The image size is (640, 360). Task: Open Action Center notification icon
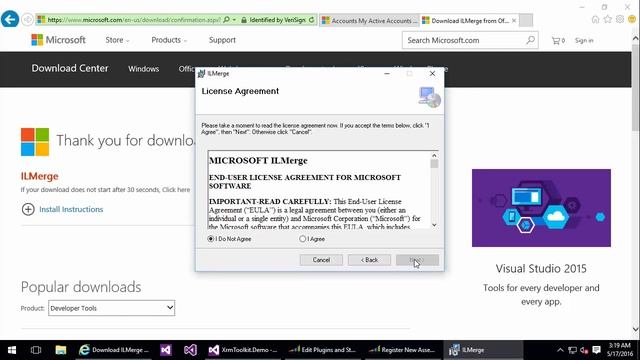(x=596, y=350)
